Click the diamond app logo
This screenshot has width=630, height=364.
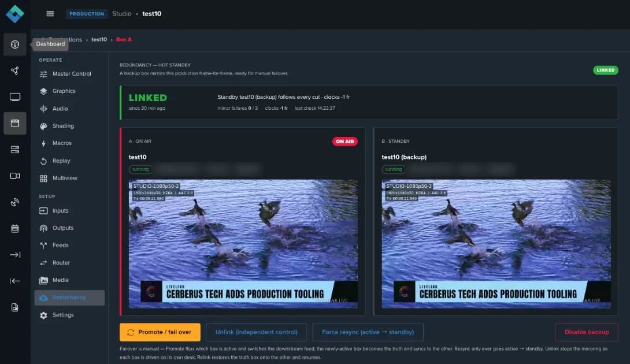click(15, 14)
